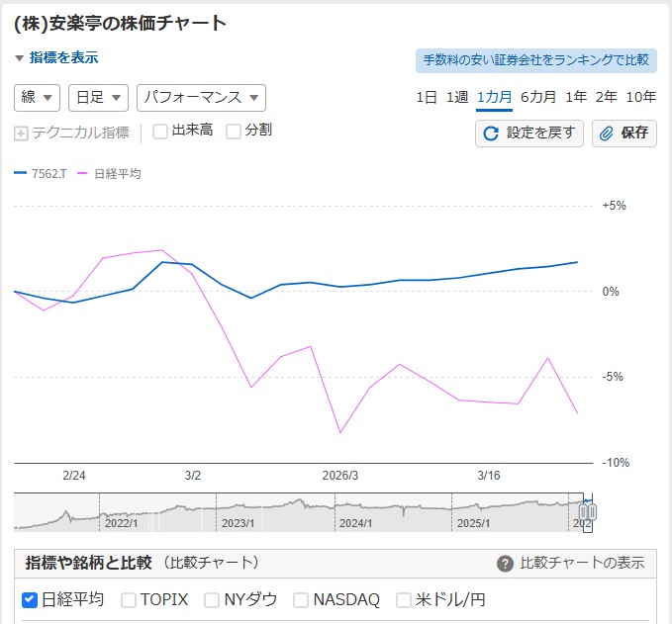672x624 pixels.
Task: Expand the パフォーマンス dropdown
Action: [x=201, y=97]
